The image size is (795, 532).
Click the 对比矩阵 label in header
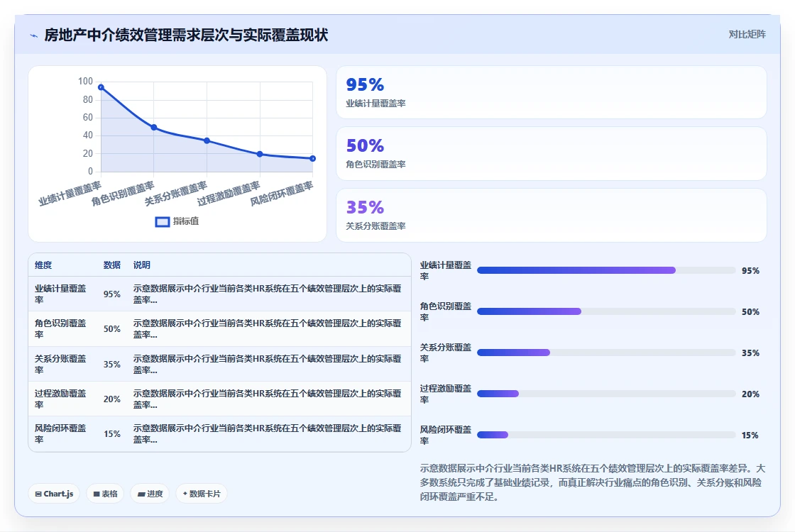point(747,35)
